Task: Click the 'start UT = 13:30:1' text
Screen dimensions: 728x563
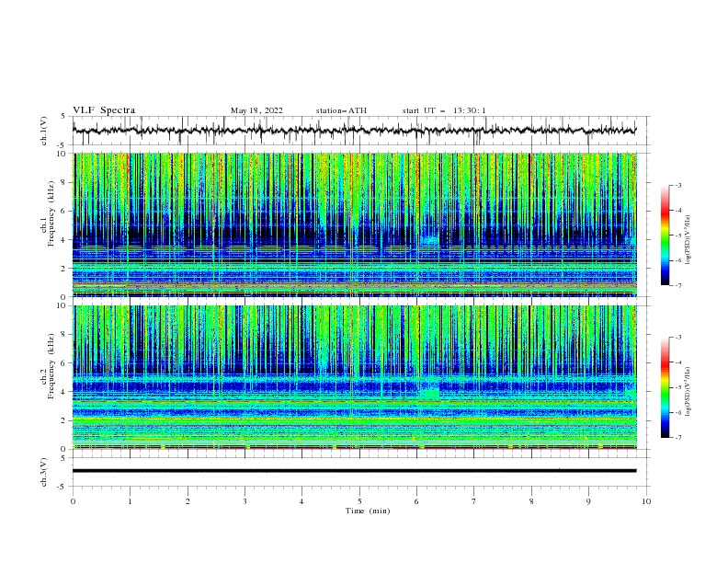Action: pyautogui.click(x=444, y=110)
